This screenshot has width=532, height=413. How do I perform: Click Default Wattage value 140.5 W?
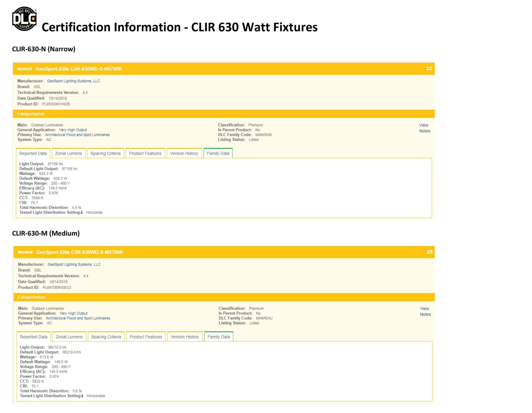click(x=61, y=362)
